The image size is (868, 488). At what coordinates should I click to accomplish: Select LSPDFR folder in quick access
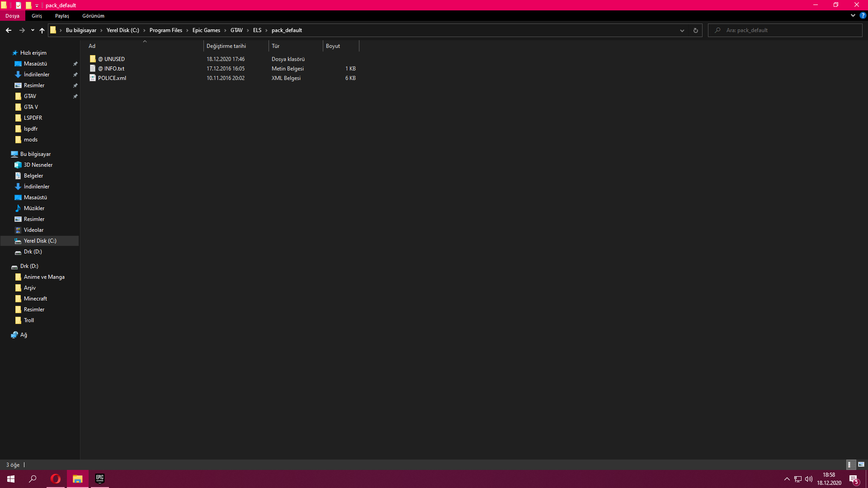pyautogui.click(x=33, y=118)
